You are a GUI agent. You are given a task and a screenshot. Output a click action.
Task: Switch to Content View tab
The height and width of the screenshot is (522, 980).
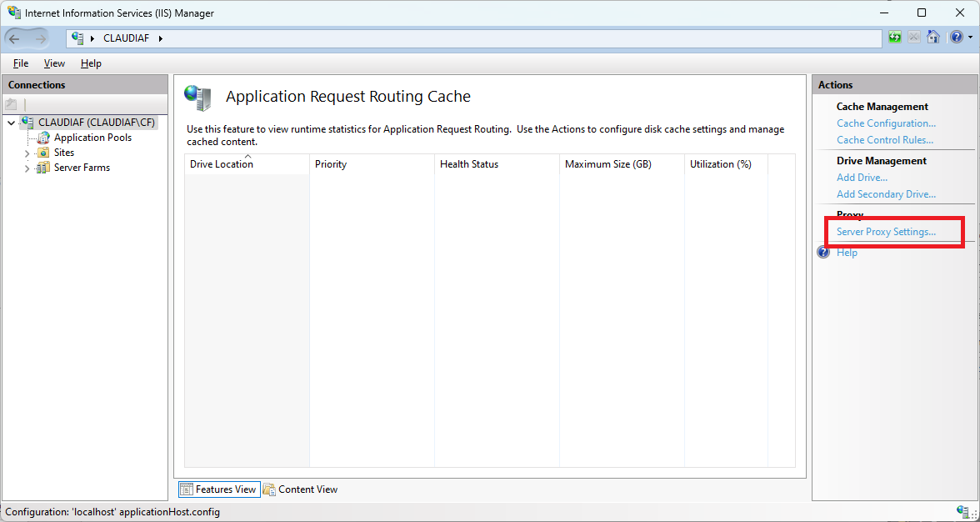pos(300,489)
